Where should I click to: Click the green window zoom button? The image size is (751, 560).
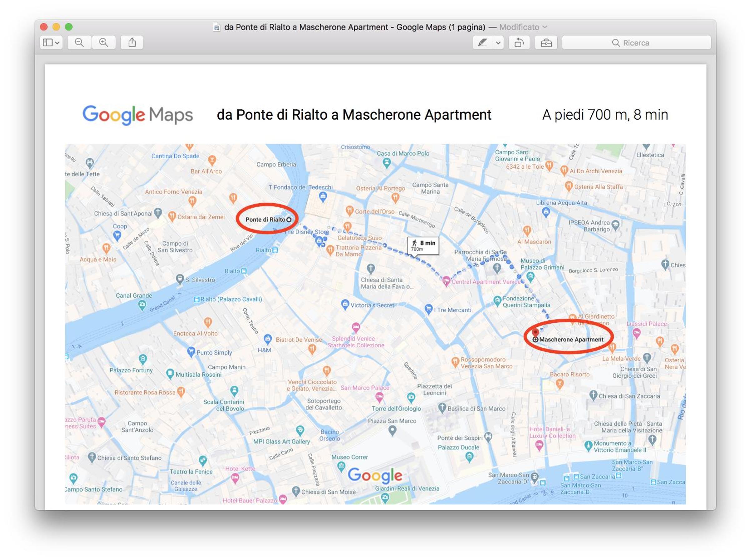pyautogui.click(x=69, y=27)
